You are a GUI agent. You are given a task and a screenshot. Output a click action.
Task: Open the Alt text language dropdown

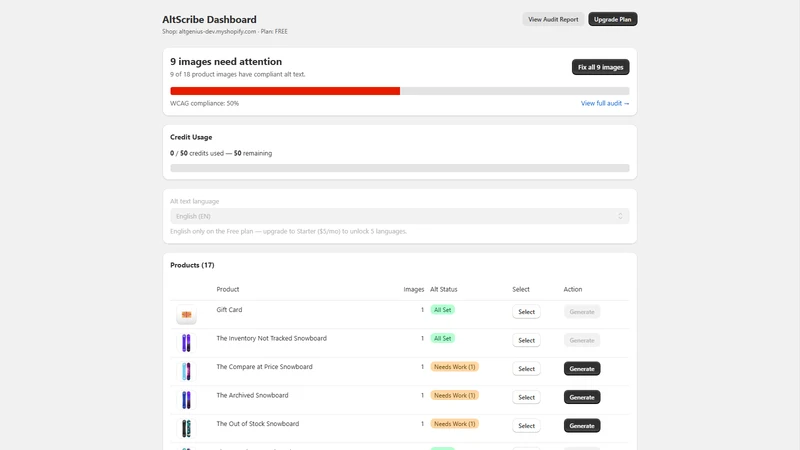coord(399,216)
